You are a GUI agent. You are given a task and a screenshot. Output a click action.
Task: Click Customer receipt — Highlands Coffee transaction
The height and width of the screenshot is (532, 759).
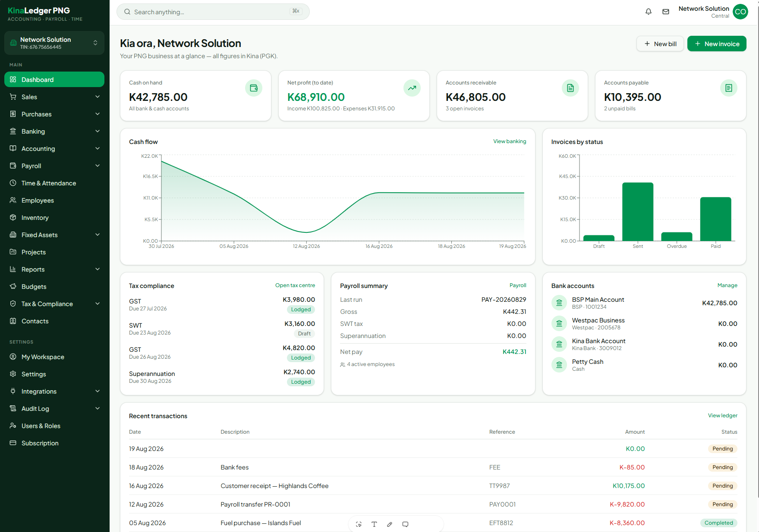pos(274,486)
